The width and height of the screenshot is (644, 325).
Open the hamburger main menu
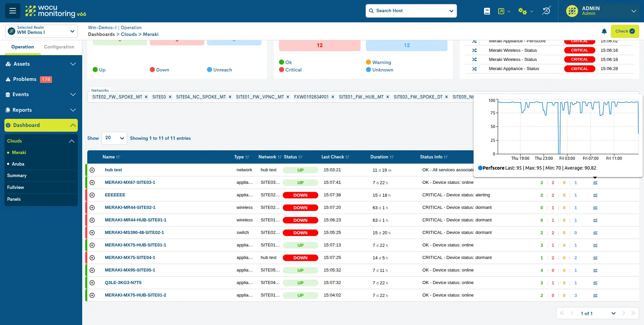(13, 11)
